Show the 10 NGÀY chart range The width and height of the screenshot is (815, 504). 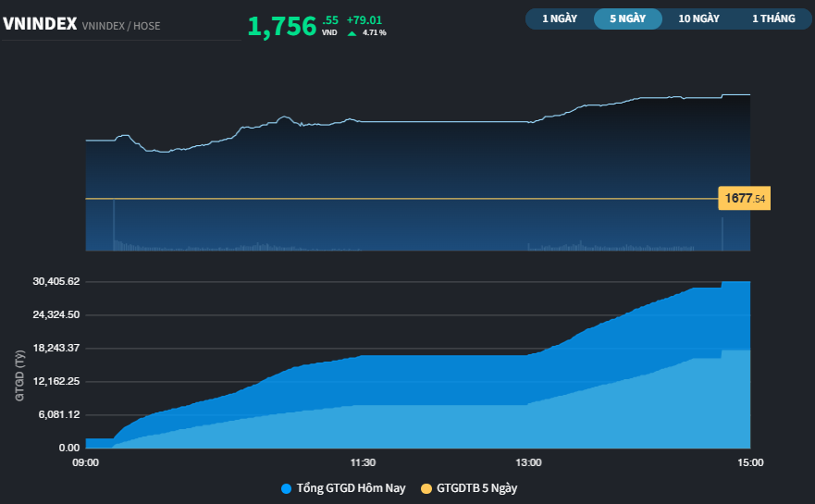tap(698, 18)
